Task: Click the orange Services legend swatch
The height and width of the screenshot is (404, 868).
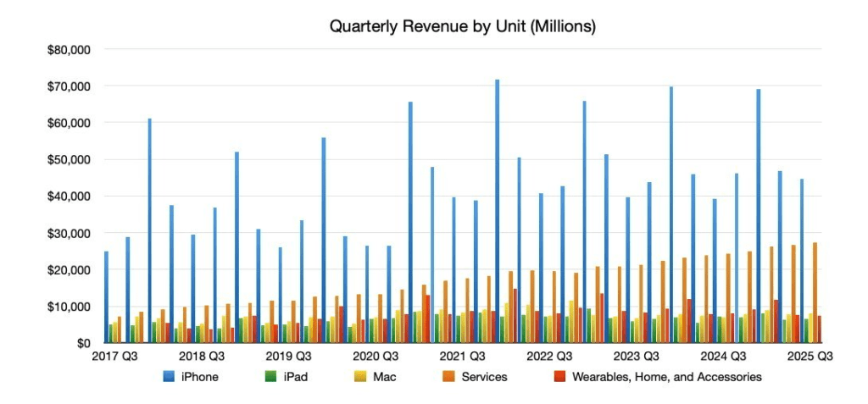Action: [452, 376]
